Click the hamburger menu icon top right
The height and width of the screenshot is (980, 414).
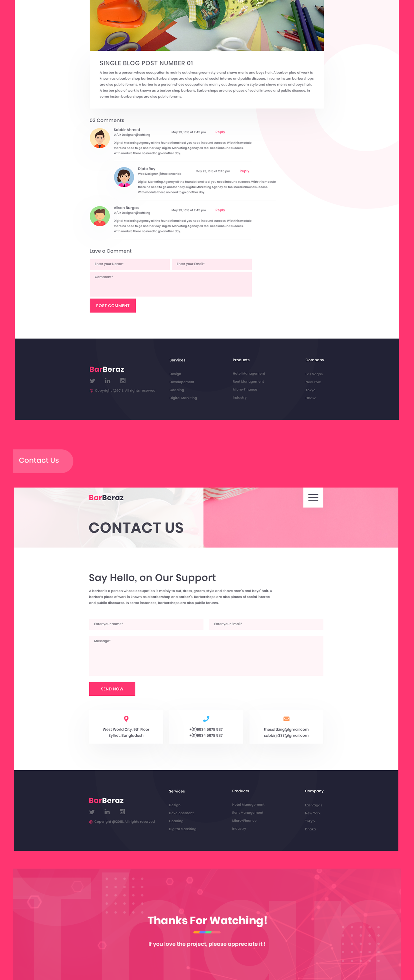(313, 497)
